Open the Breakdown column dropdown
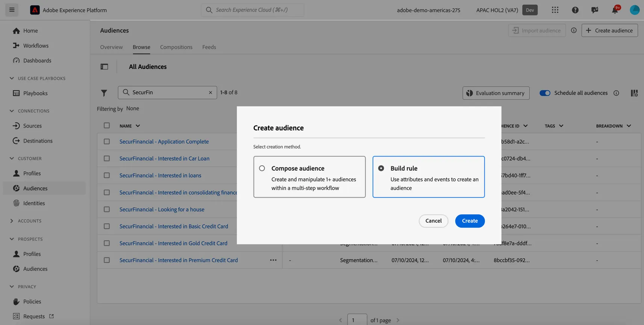Image resolution: width=644 pixels, height=325 pixels. 629,126
